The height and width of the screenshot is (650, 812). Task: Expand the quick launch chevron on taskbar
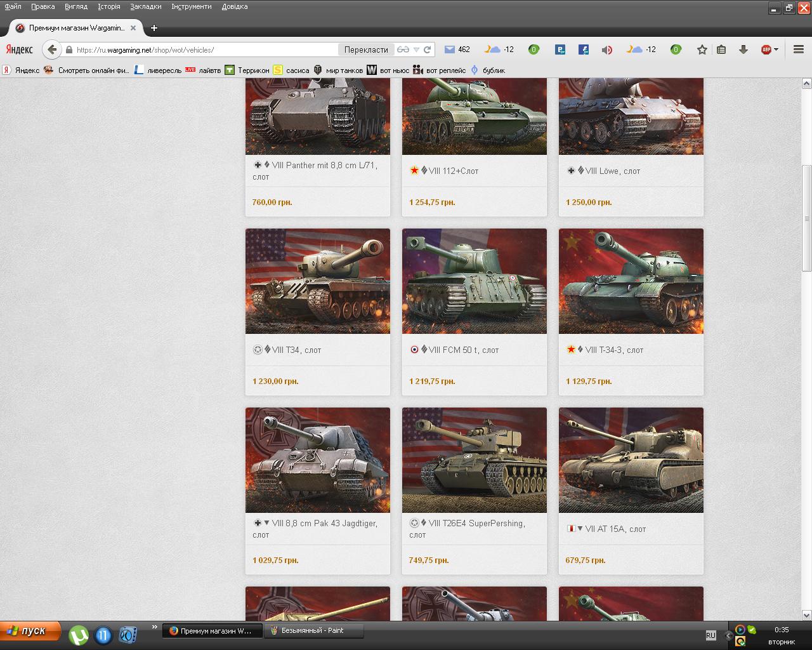click(x=154, y=628)
